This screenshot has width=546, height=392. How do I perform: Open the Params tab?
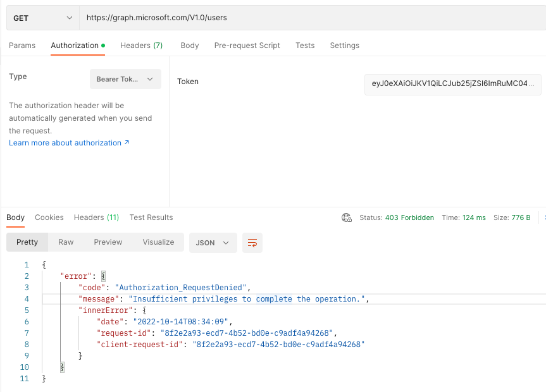pos(22,46)
